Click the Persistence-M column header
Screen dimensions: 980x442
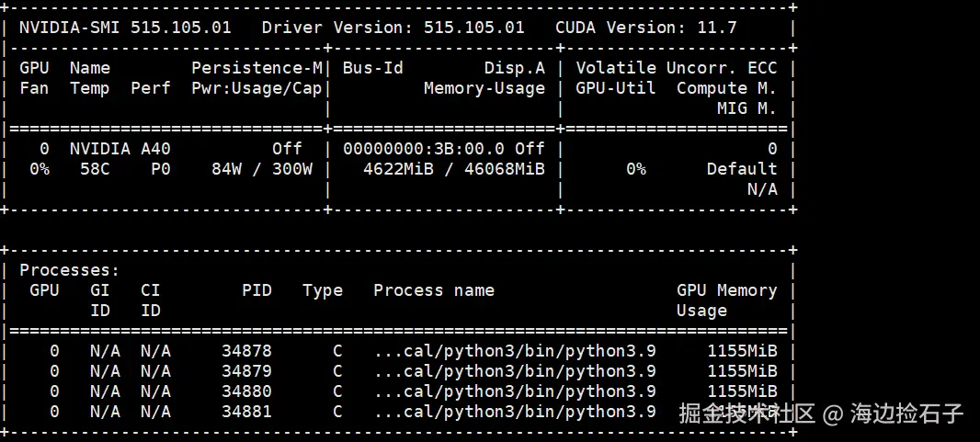pos(256,68)
